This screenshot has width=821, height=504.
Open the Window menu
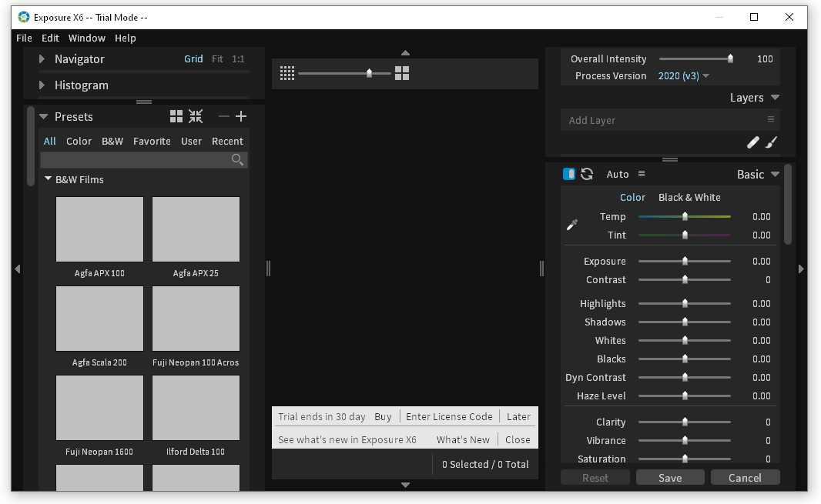tap(87, 38)
